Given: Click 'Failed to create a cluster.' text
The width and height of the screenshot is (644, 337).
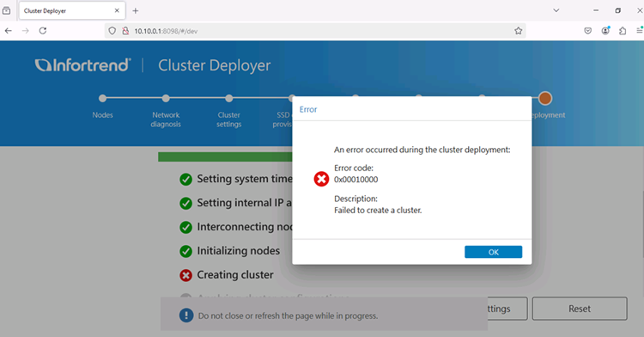Looking at the screenshot, I should 378,211.
